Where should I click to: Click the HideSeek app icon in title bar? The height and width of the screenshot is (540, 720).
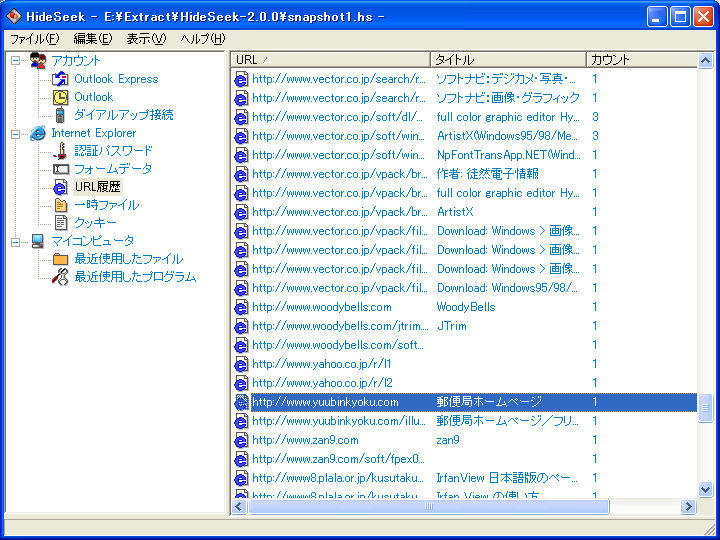(x=14, y=17)
